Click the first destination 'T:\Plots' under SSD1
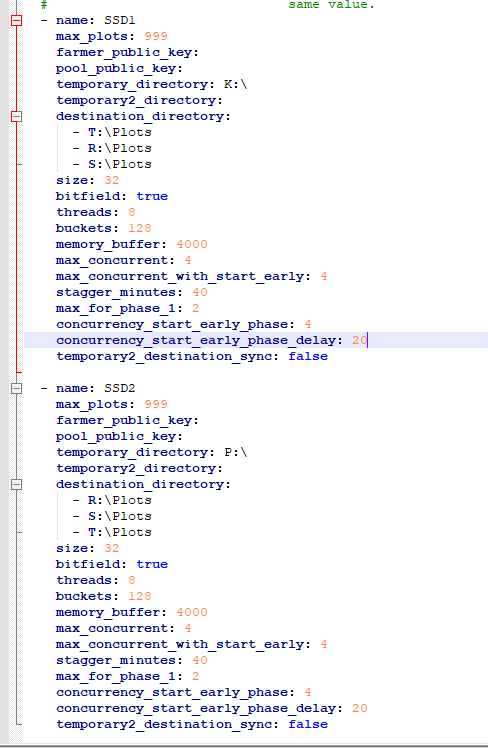This screenshot has width=488, height=748. [x=120, y=133]
